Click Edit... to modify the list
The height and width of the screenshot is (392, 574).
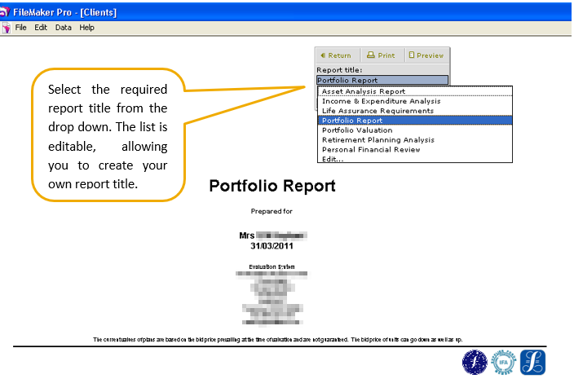point(415,159)
